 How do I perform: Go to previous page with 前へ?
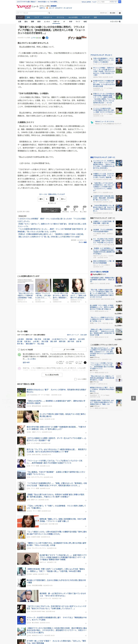point(41,199)
